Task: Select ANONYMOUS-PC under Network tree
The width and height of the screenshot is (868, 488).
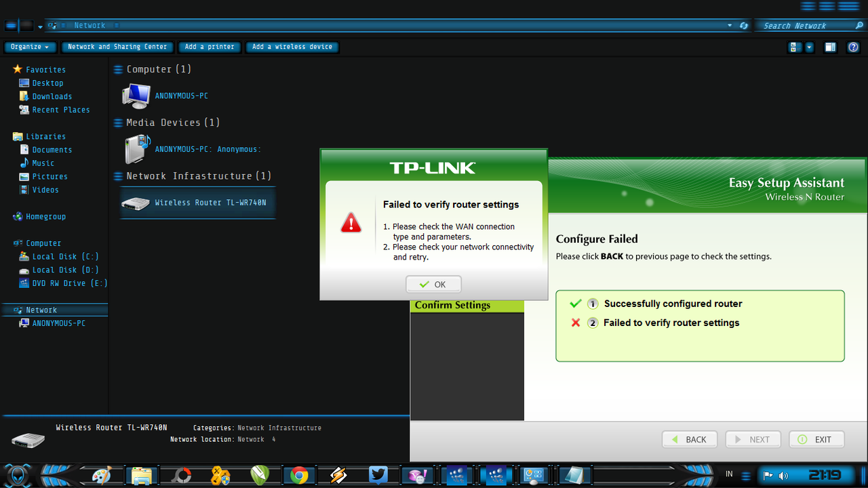Action: (x=52, y=323)
